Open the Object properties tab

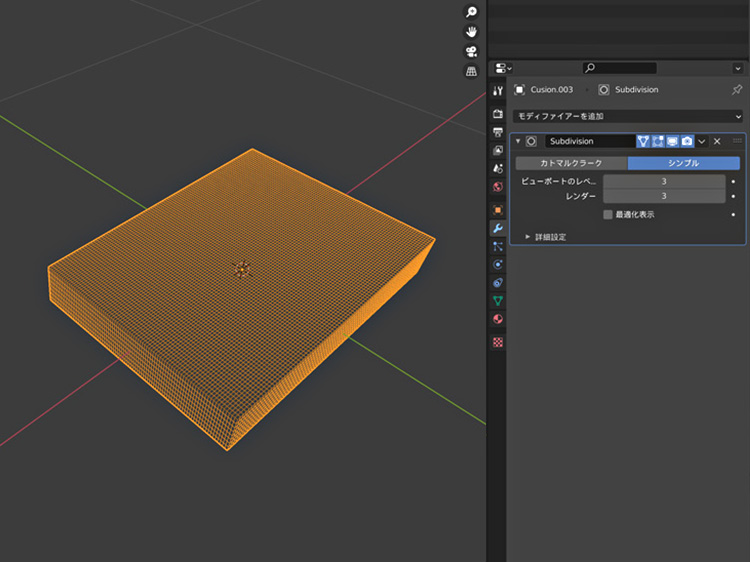click(498, 210)
